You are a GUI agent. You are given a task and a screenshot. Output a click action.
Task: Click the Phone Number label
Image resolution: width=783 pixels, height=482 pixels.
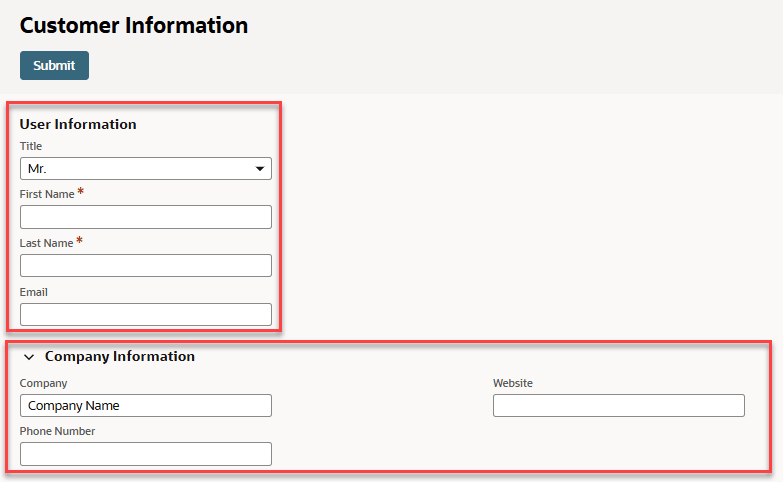click(57, 432)
